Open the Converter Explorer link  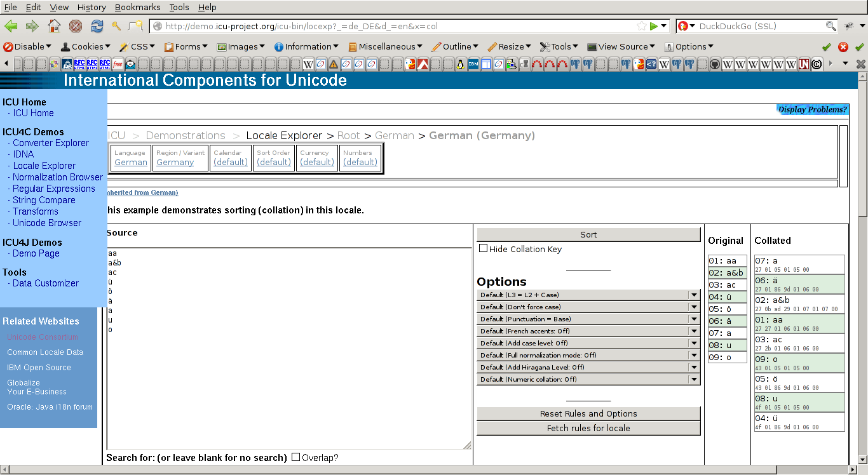pos(51,143)
